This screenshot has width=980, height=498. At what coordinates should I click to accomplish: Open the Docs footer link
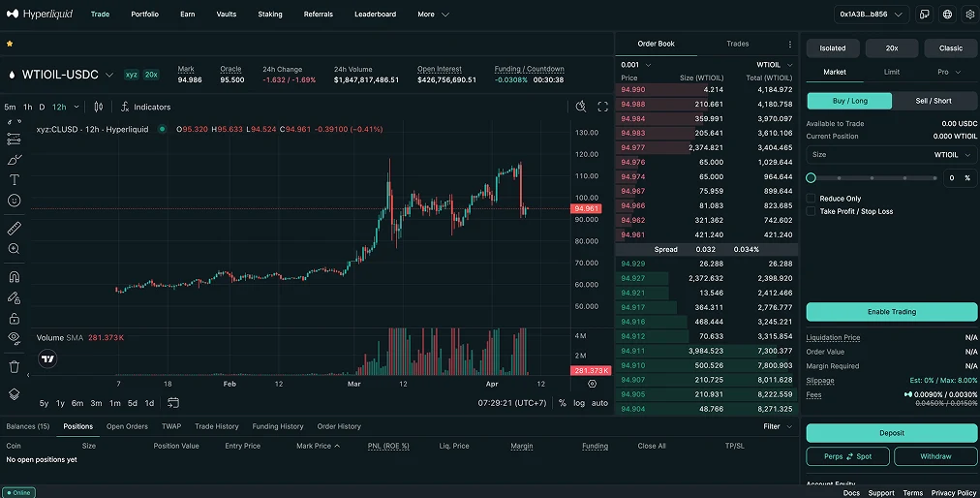851,493
